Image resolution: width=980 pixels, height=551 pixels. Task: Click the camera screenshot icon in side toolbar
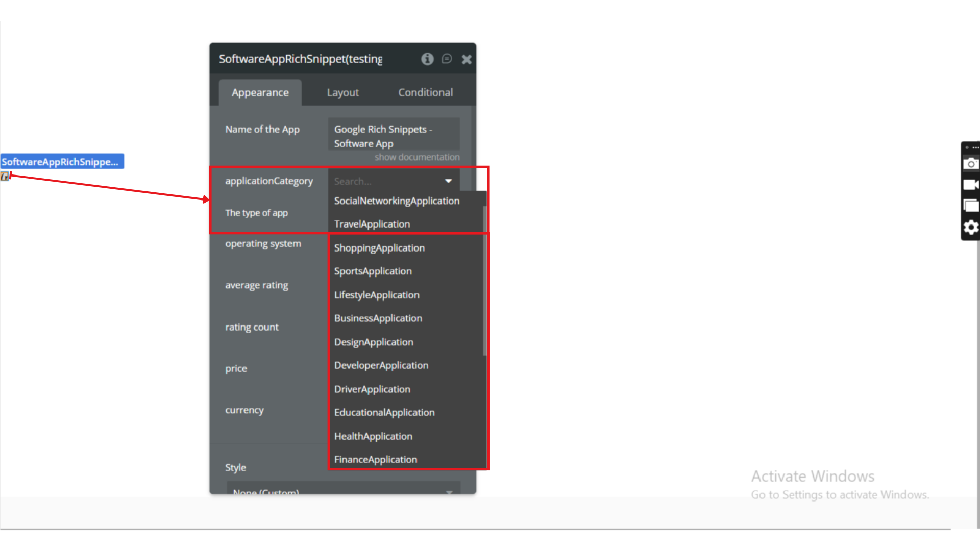(970, 164)
